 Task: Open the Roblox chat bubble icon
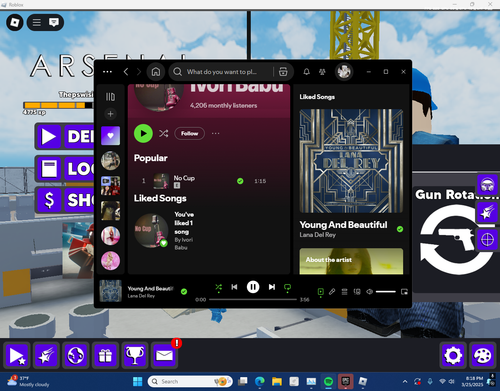[x=54, y=22]
